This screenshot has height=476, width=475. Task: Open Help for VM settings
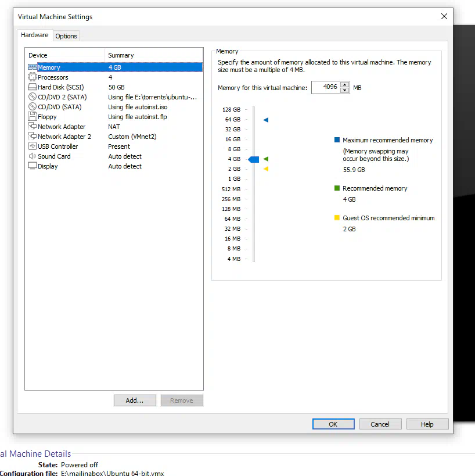click(427, 424)
